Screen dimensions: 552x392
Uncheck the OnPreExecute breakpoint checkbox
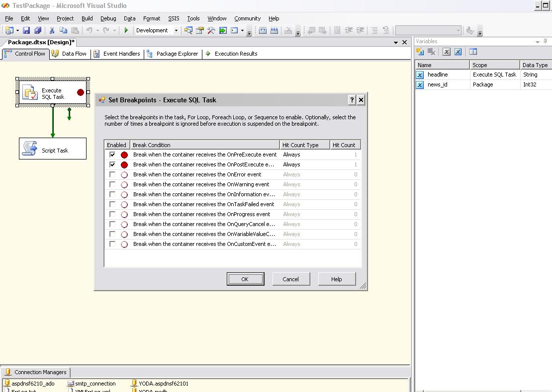(112, 155)
